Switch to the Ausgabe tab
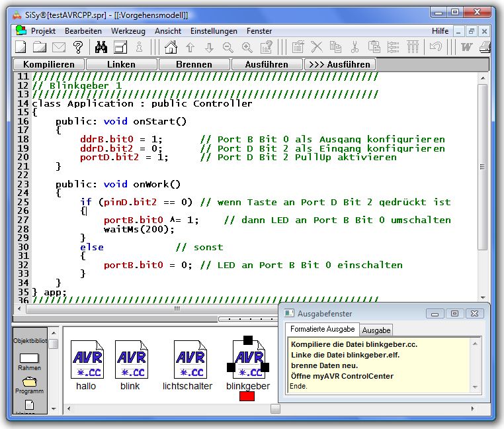The image size is (504, 429). [x=376, y=330]
